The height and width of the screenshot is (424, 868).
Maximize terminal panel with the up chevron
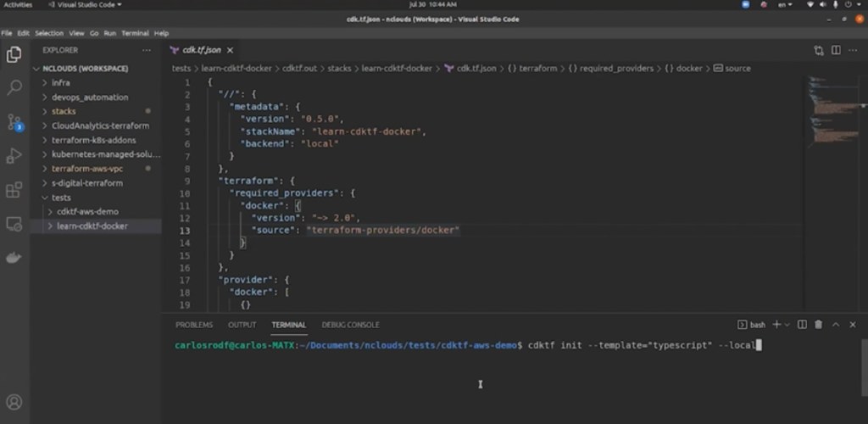point(836,325)
